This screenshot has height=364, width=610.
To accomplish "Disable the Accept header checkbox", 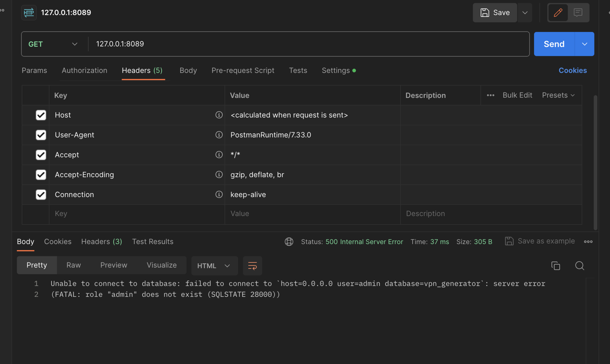I will [x=41, y=155].
